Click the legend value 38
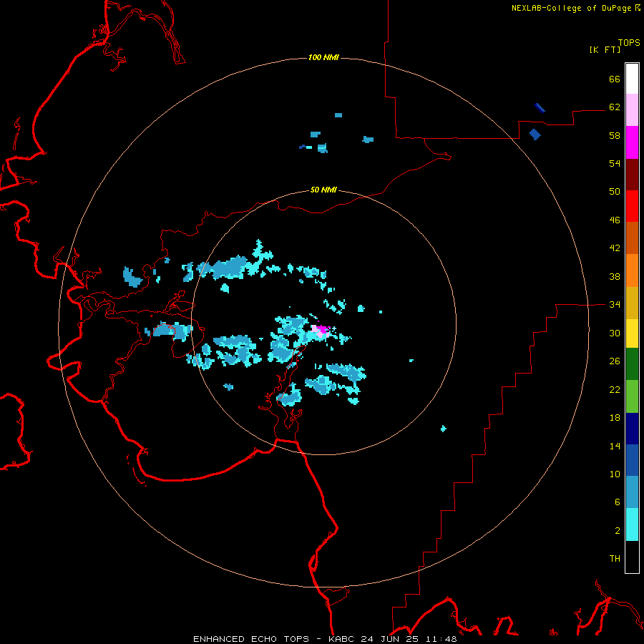This screenshot has width=644, height=644. pos(615,276)
